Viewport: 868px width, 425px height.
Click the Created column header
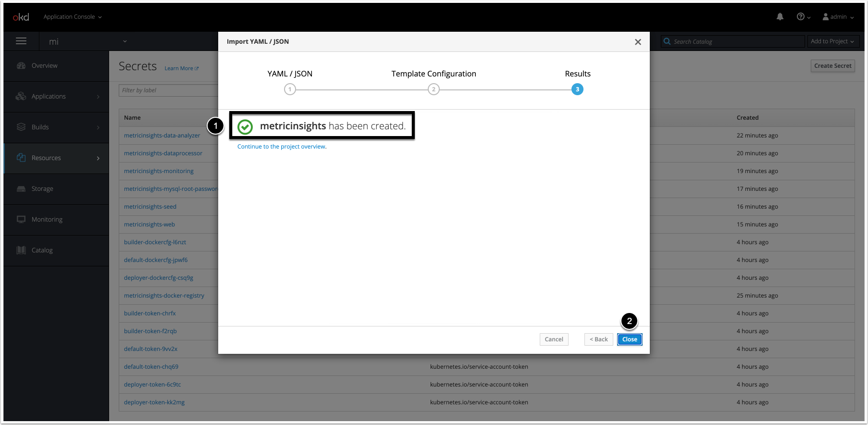(747, 118)
